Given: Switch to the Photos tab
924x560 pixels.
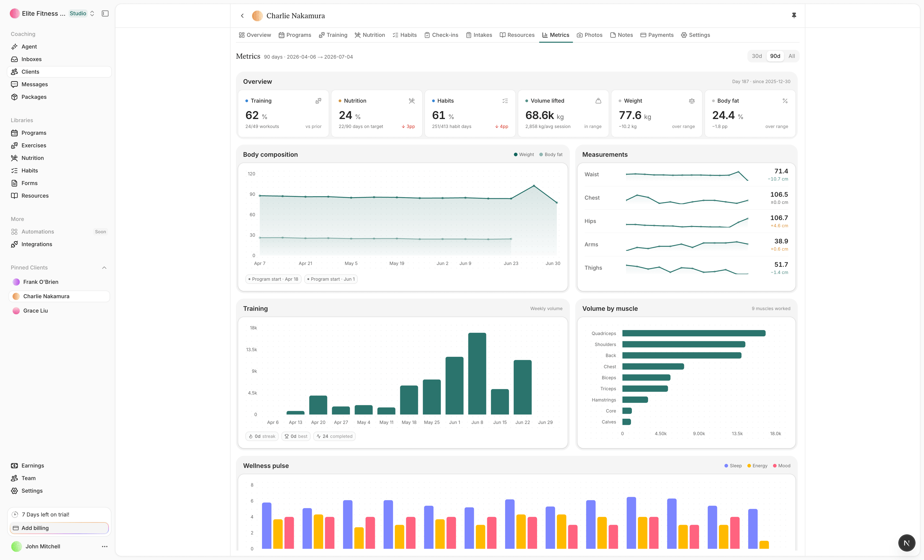Looking at the screenshot, I should coord(590,35).
